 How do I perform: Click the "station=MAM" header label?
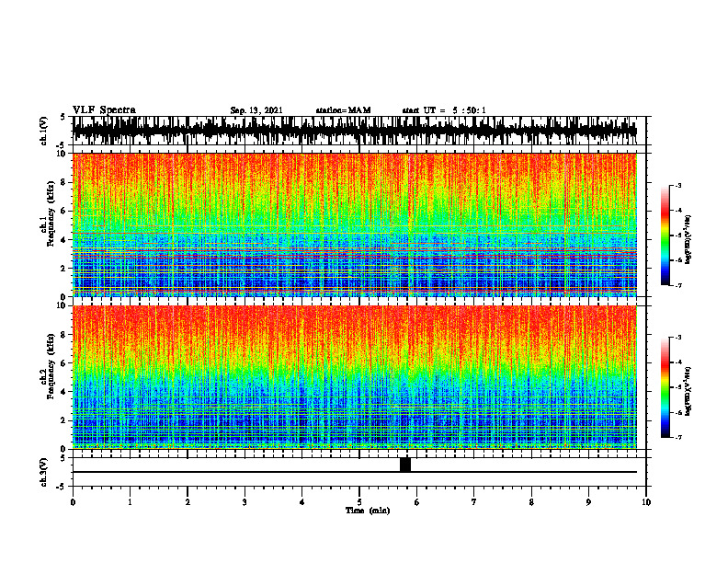[x=343, y=110]
